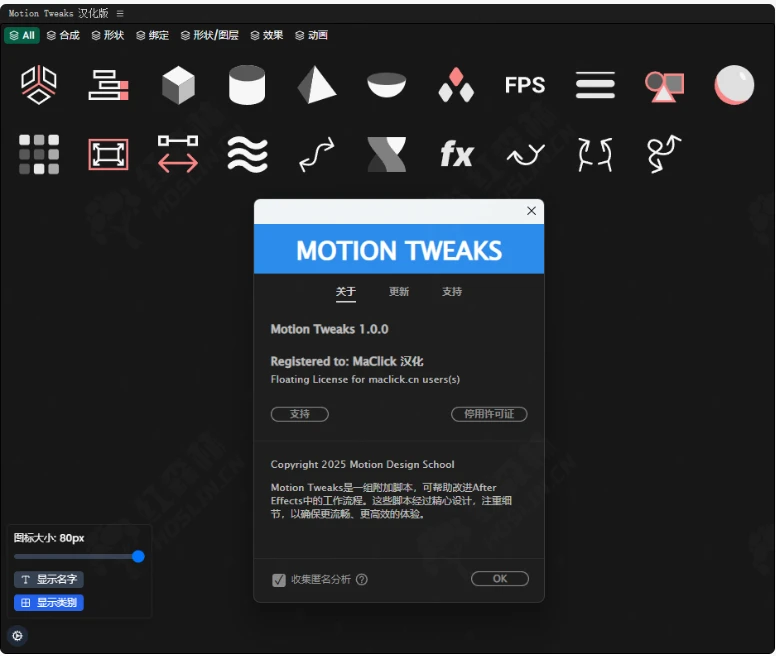Toggle the 显示类别 option

pyautogui.click(x=48, y=603)
